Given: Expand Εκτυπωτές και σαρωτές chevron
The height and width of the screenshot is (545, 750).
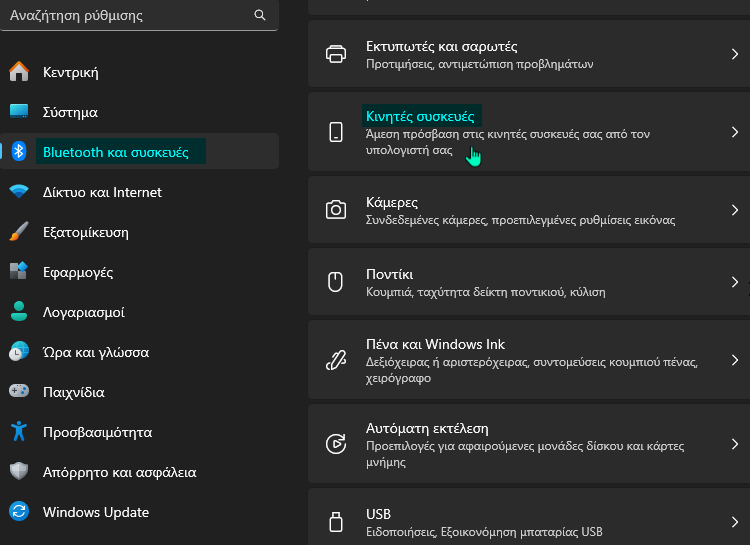Looking at the screenshot, I should pyautogui.click(x=735, y=54).
